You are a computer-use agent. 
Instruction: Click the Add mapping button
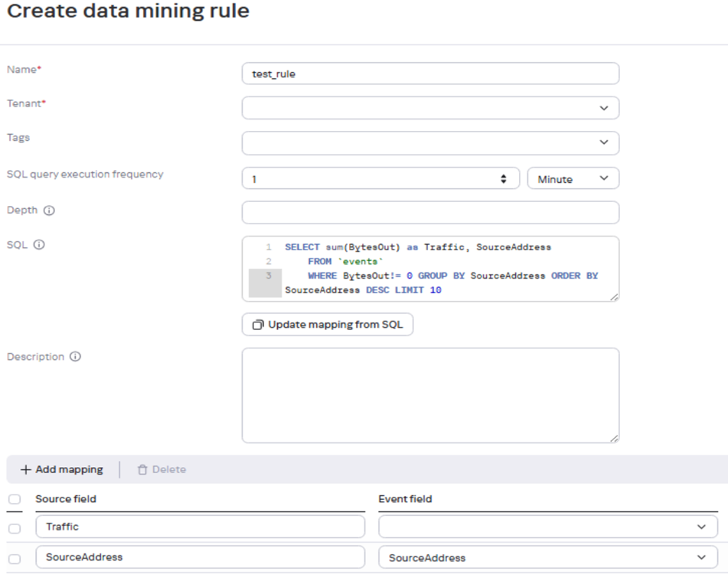[62, 469]
